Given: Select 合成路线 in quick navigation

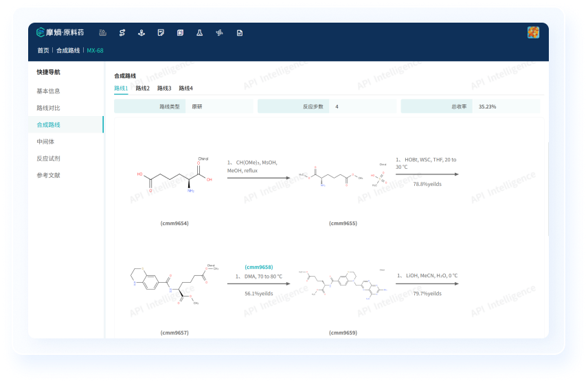Looking at the screenshot, I should click(x=66, y=124).
